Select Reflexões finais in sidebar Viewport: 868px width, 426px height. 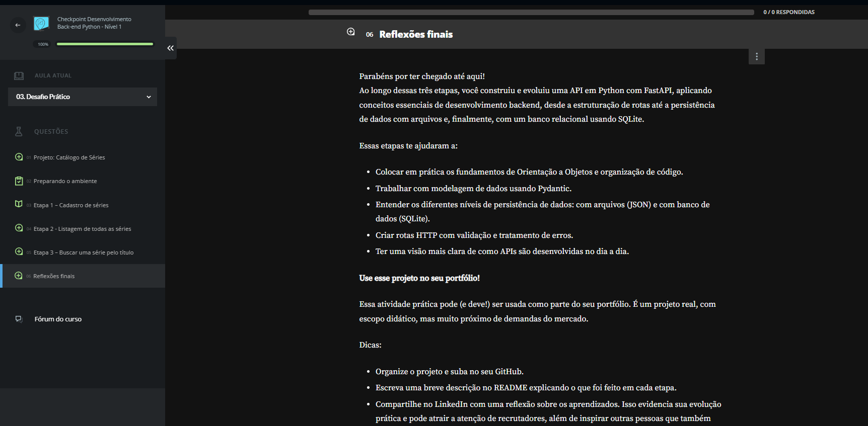click(83, 276)
